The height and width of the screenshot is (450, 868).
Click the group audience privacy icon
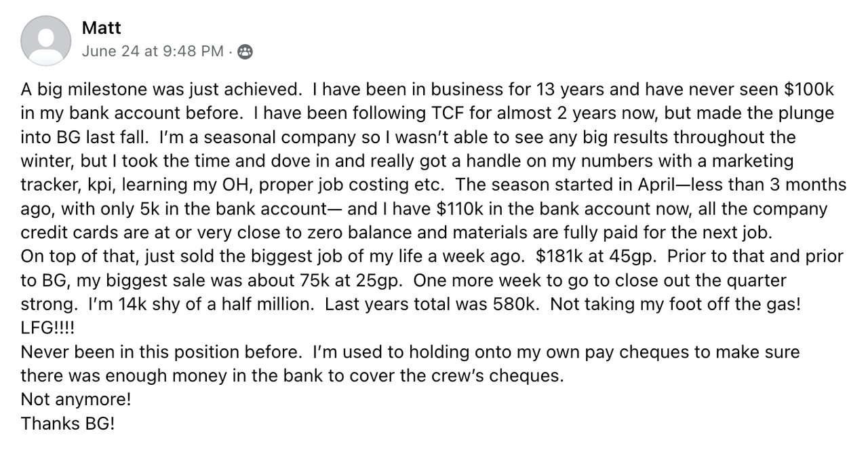click(x=245, y=52)
